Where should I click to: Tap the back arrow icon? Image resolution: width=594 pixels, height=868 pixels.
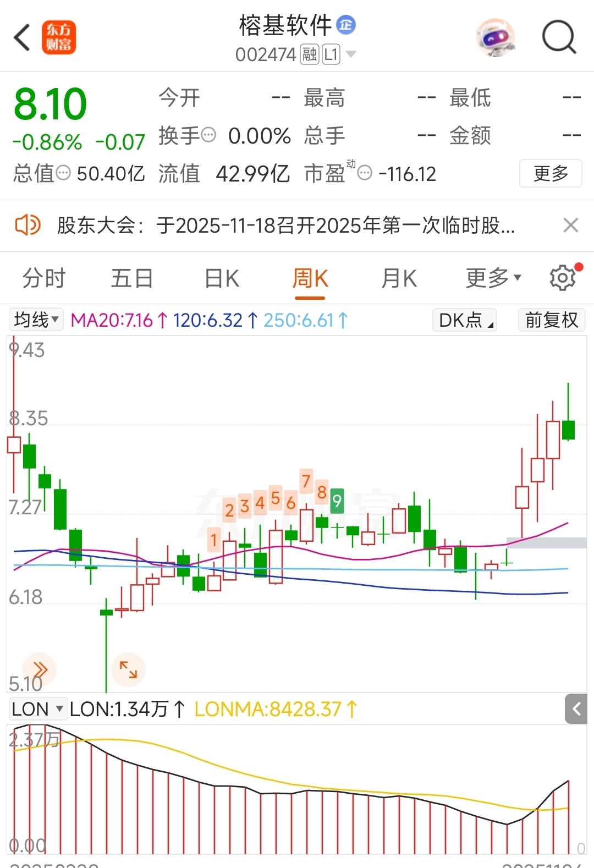pyautogui.click(x=21, y=37)
